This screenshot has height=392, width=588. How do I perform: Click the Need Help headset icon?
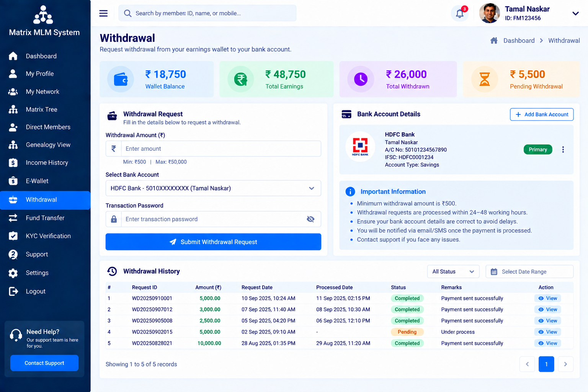(16, 335)
